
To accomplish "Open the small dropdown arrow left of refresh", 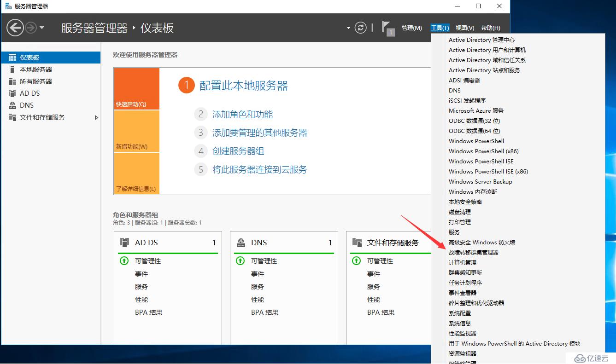I will click(348, 28).
